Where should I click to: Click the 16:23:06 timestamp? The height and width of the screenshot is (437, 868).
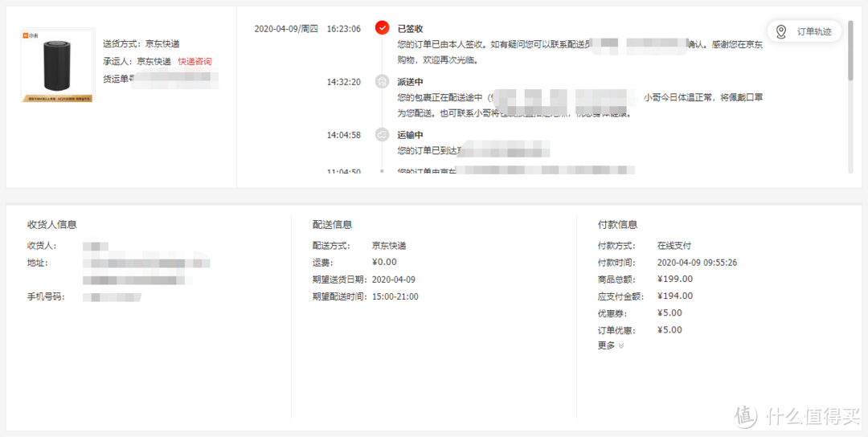343,29
